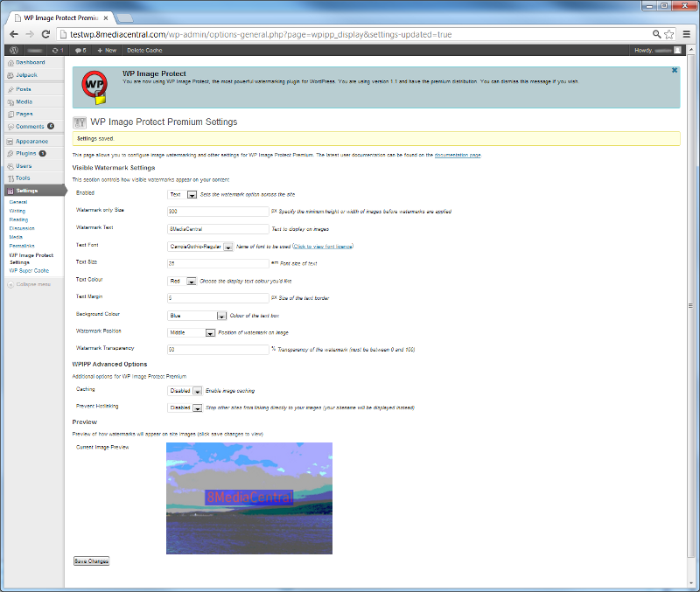The width and height of the screenshot is (700, 592).
Task: Open the Discussion settings submenu
Action: tap(22, 228)
